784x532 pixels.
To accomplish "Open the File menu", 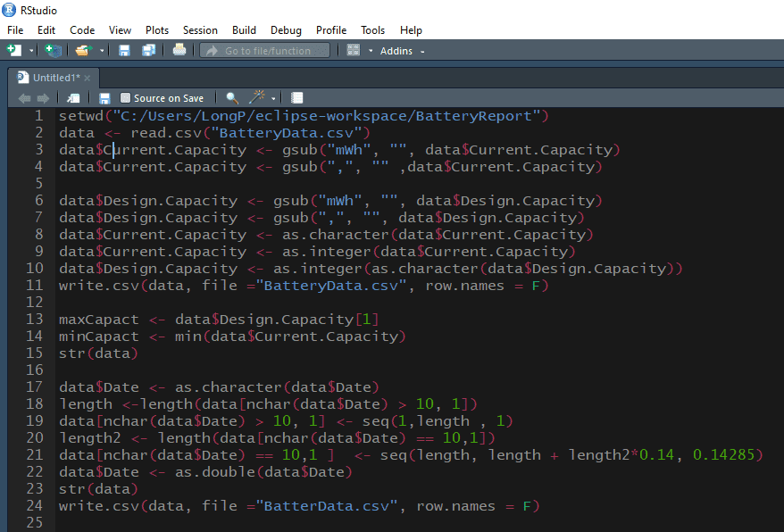I will 15,30.
